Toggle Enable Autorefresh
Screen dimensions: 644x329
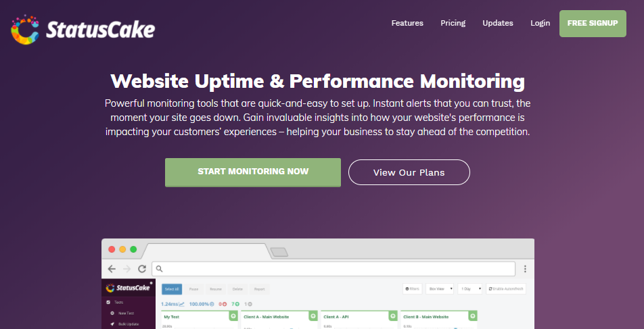point(505,288)
